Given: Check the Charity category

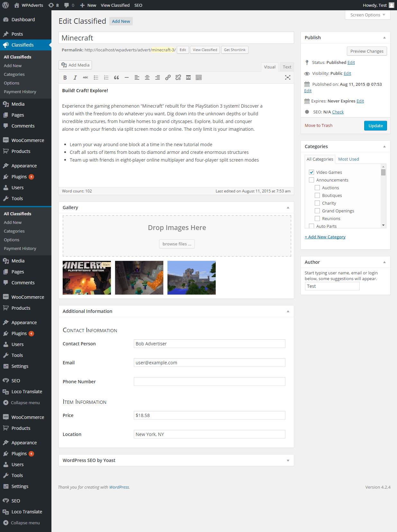Looking at the screenshot, I should 317,203.
